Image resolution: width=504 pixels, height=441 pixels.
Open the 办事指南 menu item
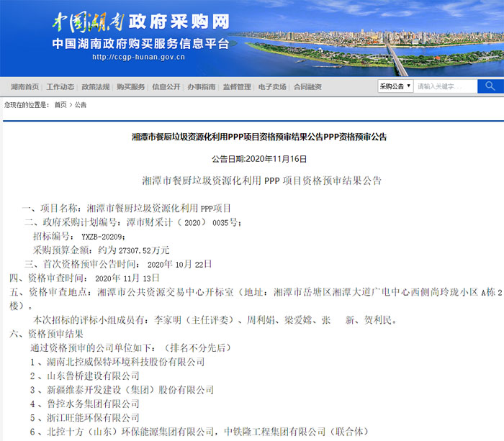[x=202, y=87]
